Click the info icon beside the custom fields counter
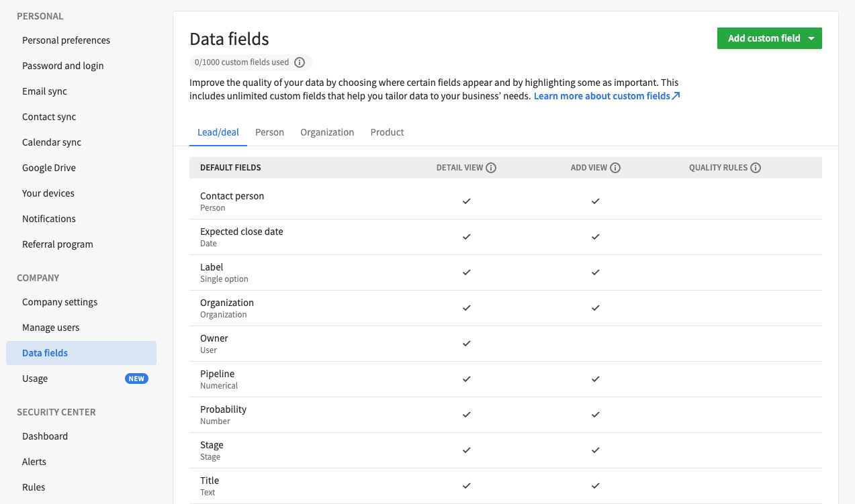 300,62
